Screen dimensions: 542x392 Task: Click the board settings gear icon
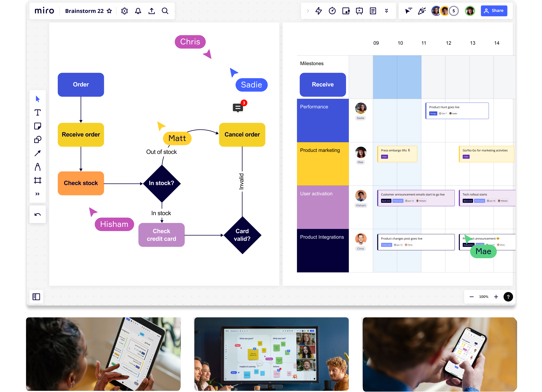(x=125, y=11)
